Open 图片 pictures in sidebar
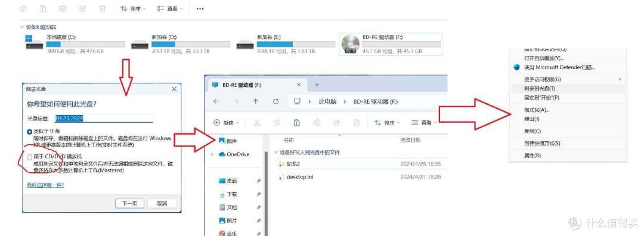The image size is (644, 236). point(228,221)
